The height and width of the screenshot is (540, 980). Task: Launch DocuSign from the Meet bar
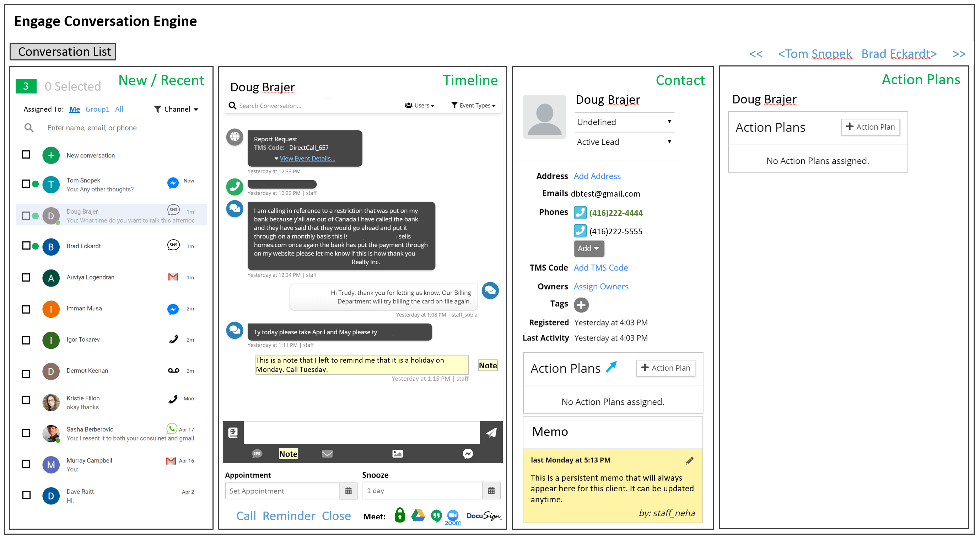(x=484, y=515)
